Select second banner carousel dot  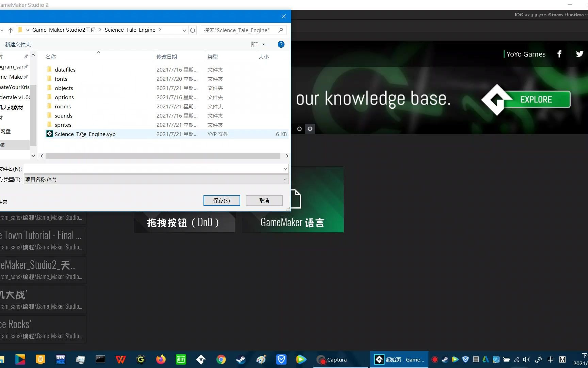click(x=310, y=129)
